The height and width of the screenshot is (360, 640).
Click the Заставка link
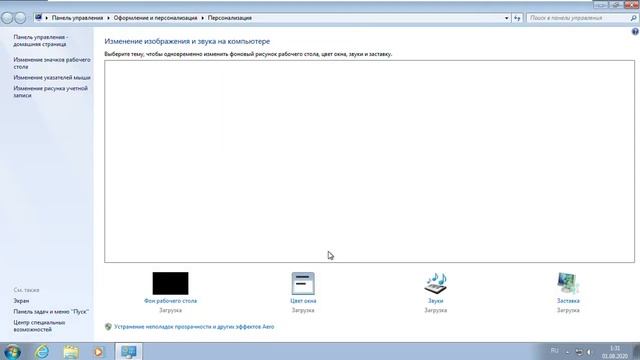(568, 301)
